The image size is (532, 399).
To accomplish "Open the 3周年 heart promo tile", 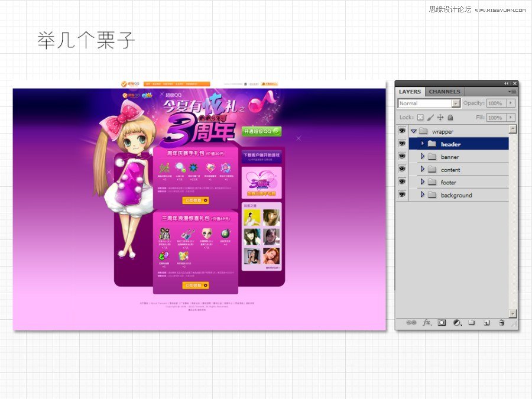I will (x=262, y=183).
